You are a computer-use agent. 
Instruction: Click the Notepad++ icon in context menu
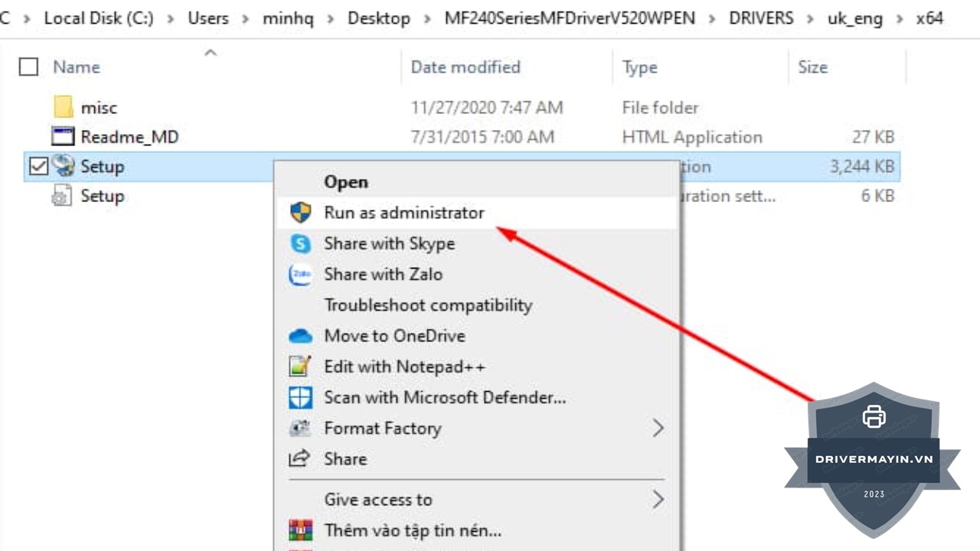point(300,367)
